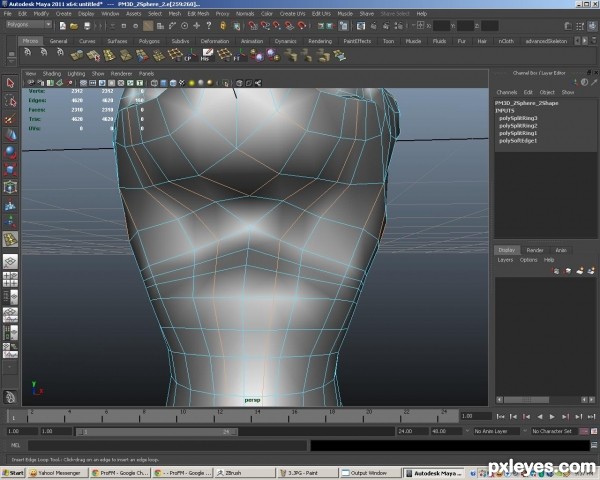
Task: Choose the Universal Manipulator tool
Action: 10,187
